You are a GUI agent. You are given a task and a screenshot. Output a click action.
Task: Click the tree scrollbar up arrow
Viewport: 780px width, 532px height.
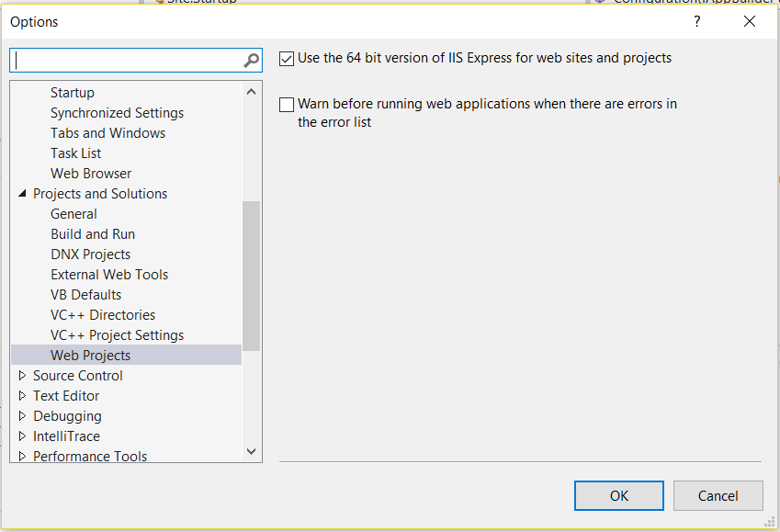click(x=251, y=92)
